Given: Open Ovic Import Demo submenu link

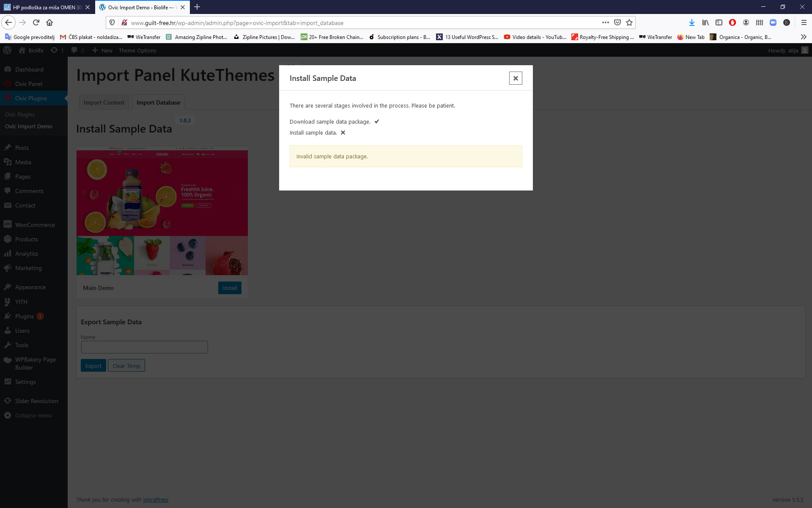Looking at the screenshot, I should [29, 126].
